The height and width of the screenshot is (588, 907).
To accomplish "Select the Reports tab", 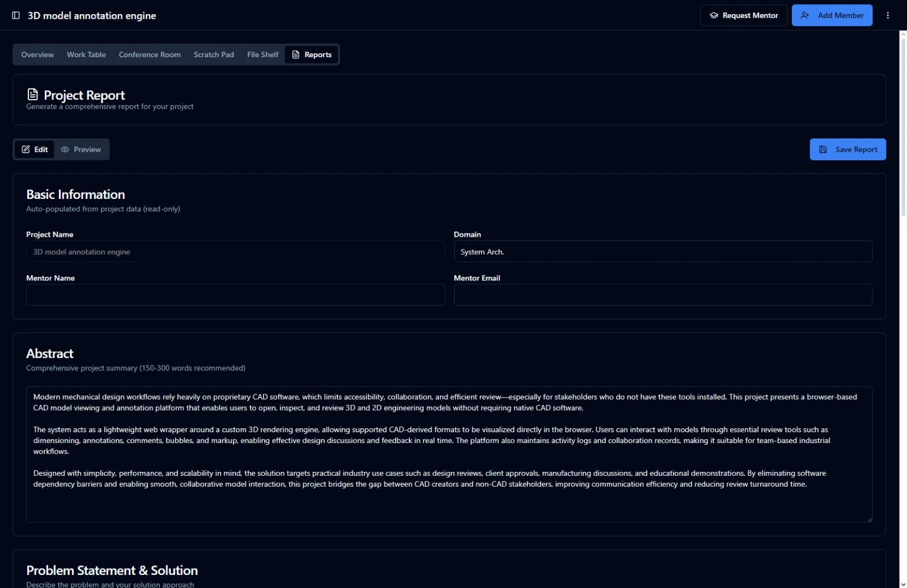I will click(312, 55).
